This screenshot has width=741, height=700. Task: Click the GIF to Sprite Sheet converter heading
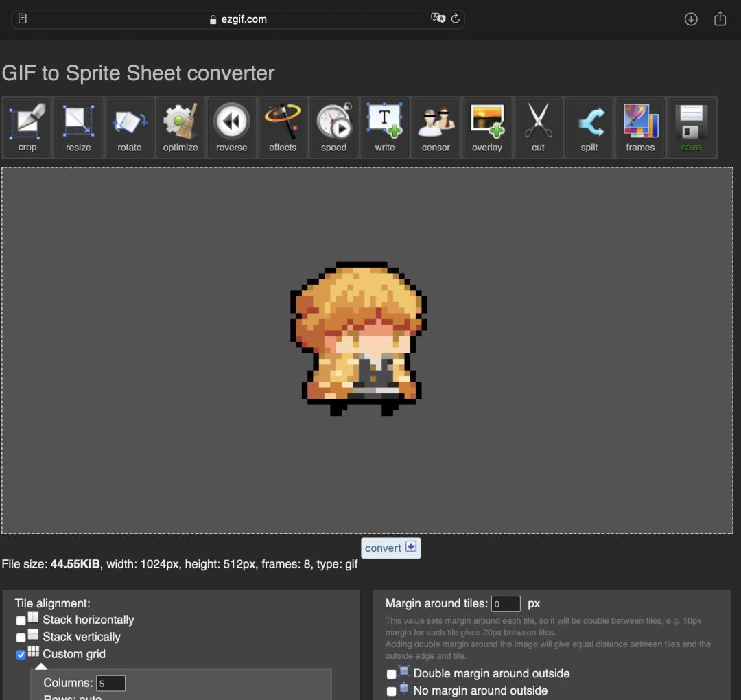(x=138, y=73)
